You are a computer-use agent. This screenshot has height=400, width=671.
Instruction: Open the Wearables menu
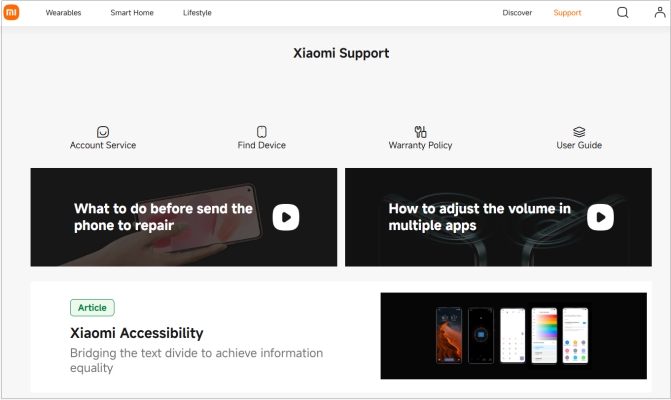(63, 13)
